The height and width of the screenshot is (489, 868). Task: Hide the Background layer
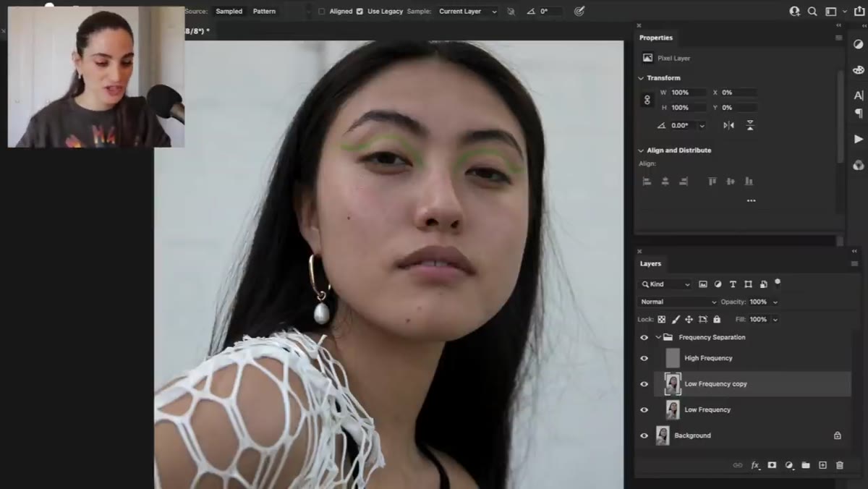pos(644,435)
